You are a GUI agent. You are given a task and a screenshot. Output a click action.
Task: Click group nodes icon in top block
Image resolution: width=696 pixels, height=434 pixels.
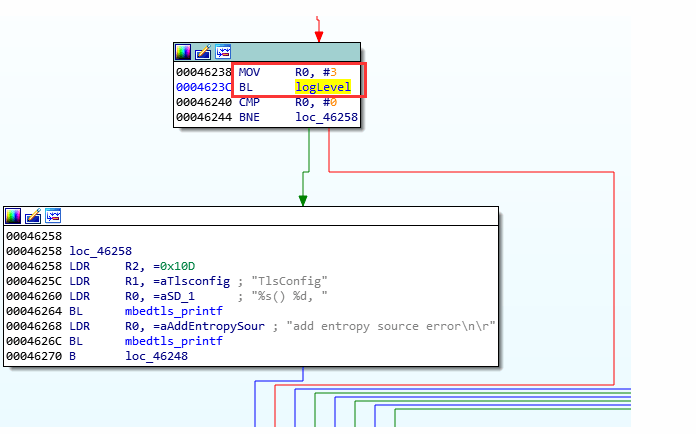coord(223,52)
